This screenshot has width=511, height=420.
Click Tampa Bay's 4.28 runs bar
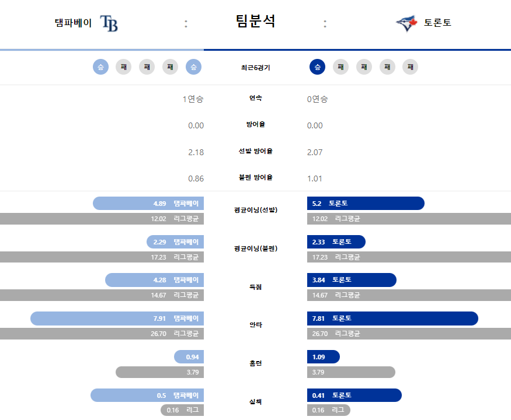[155, 280]
